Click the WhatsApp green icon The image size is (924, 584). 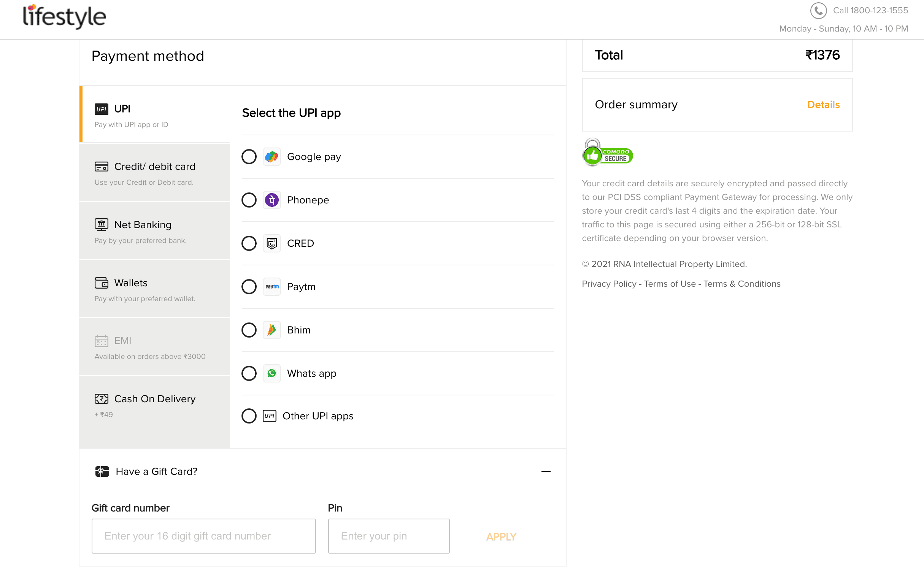[x=271, y=373]
